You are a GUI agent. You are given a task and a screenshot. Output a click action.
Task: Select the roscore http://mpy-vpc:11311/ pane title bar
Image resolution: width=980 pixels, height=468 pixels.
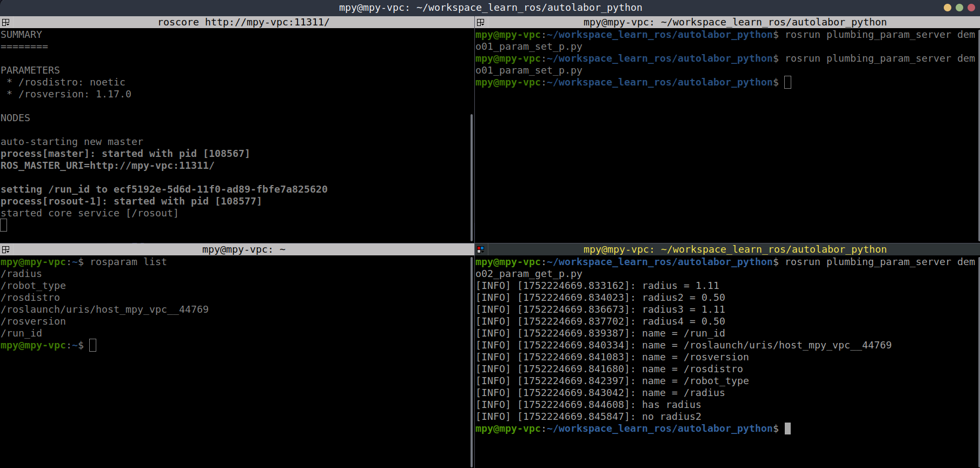pyautogui.click(x=243, y=22)
